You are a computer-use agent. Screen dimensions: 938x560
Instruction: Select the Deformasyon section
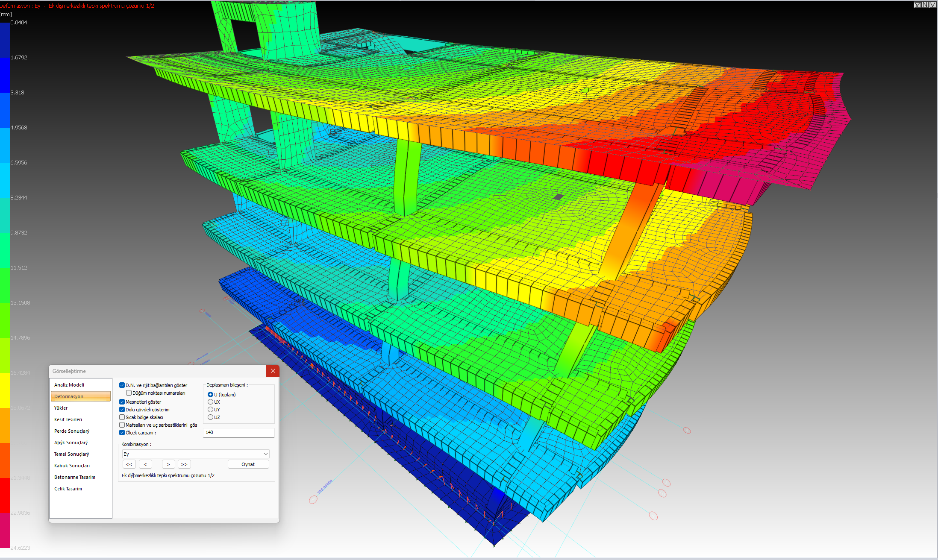tap(81, 396)
